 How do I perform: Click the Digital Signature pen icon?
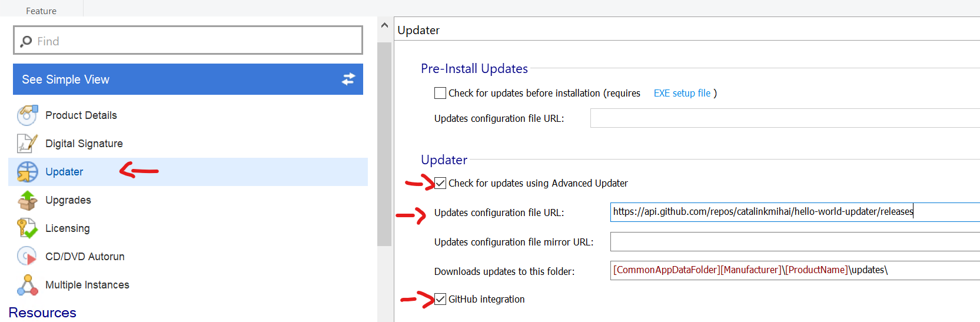pos(27,144)
